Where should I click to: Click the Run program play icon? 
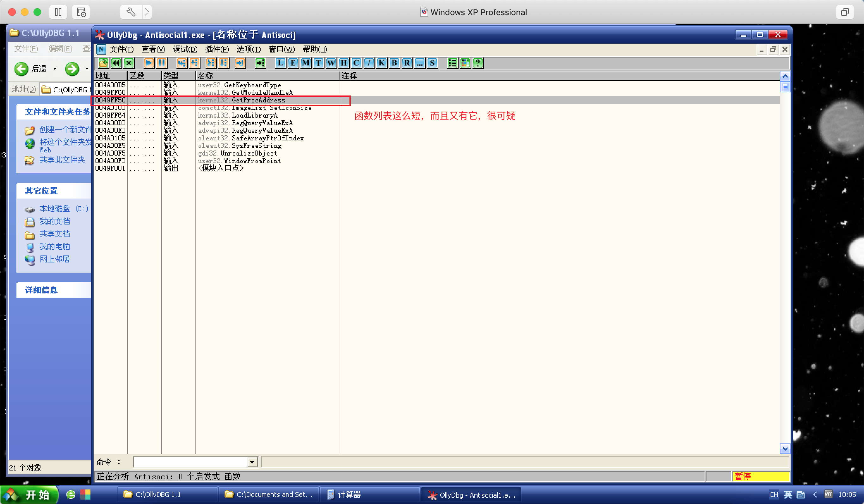[x=149, y=63]
